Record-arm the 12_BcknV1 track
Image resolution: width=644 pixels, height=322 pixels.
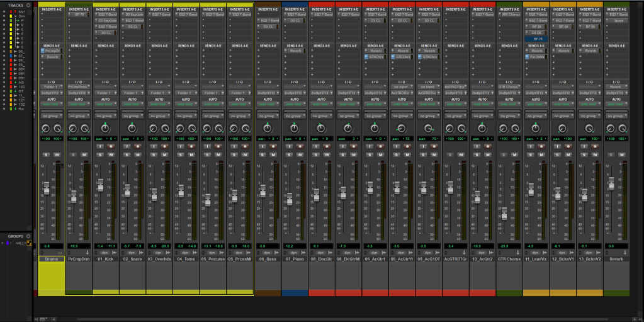(568, 146)
